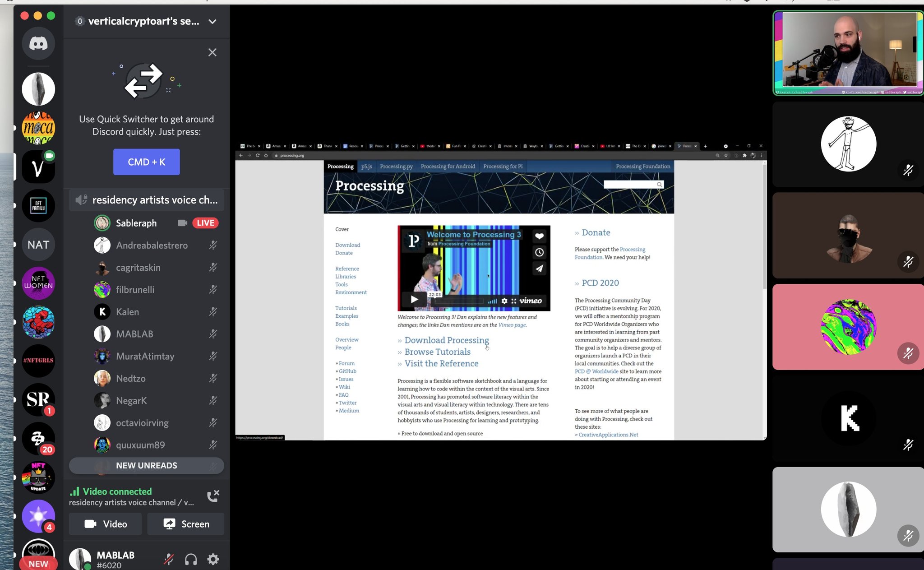
Task: Unmute microphone in user panel
Action: [x=169, y=560]
